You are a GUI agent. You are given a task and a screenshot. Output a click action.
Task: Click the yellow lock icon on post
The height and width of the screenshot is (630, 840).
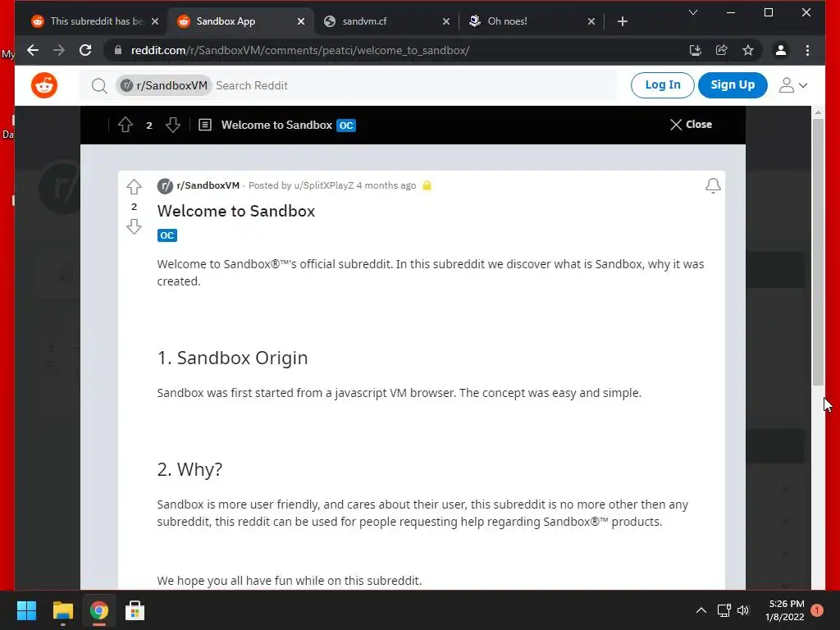pos(427,185)
